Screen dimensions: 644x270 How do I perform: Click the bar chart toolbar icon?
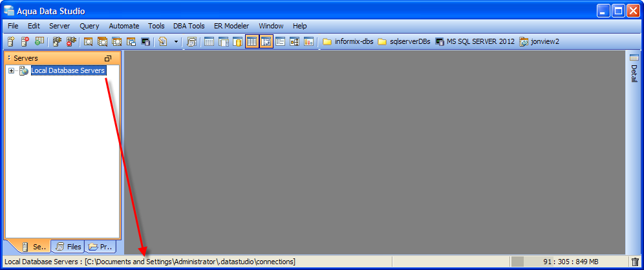point(308,41)
